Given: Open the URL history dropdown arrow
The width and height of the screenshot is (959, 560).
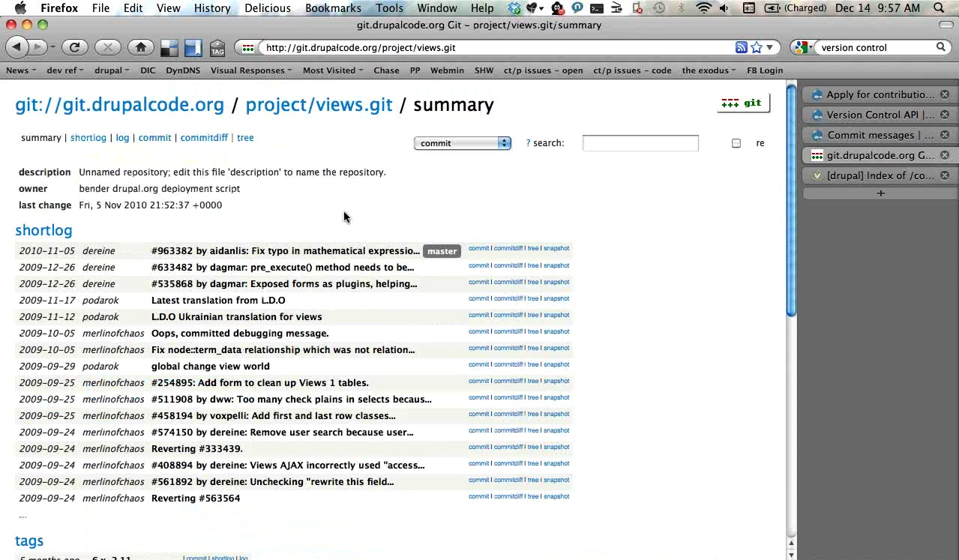Looking at the screenshot, I should [769, 47].
